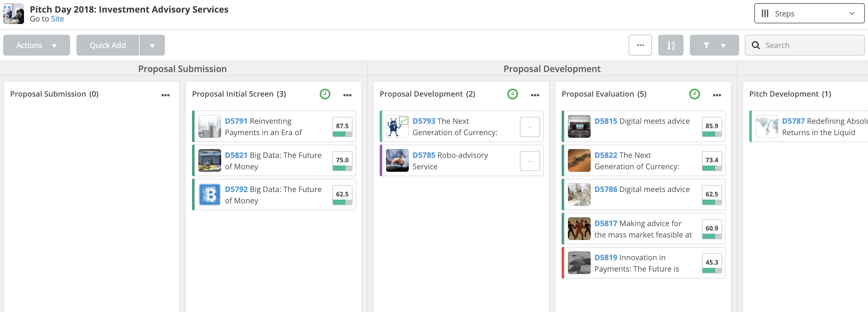868x312 pixels.
Task: Click the clock icon on Proposal Development column
Action: click(x=512, y=94)
